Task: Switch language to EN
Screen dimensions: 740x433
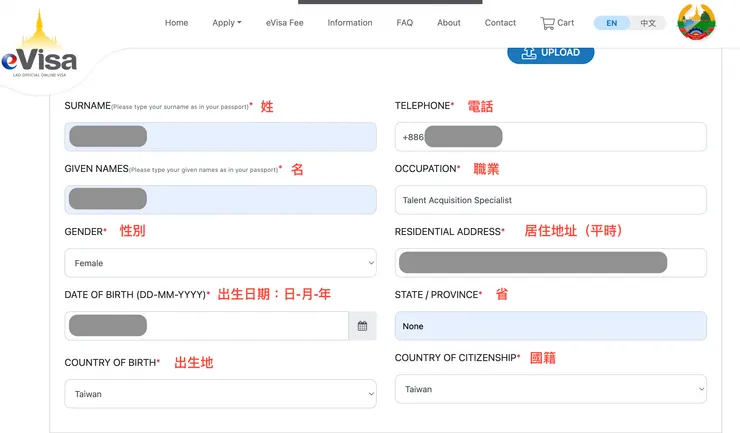Action: (x=612, y=23)
